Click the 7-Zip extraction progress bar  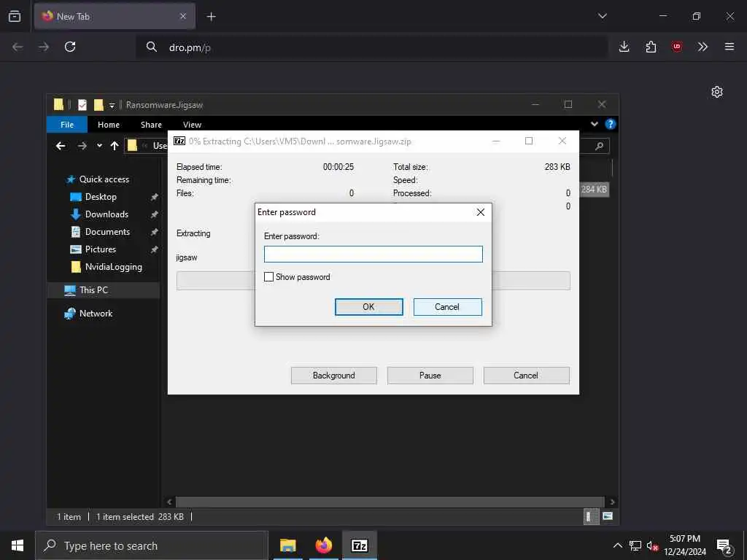tap(373, 281)
